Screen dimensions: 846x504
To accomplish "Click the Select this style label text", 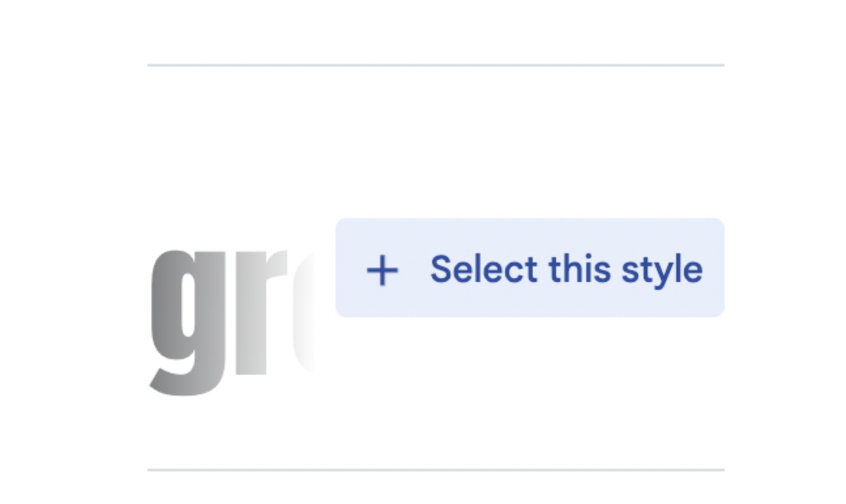I will (x=567, y=270).
